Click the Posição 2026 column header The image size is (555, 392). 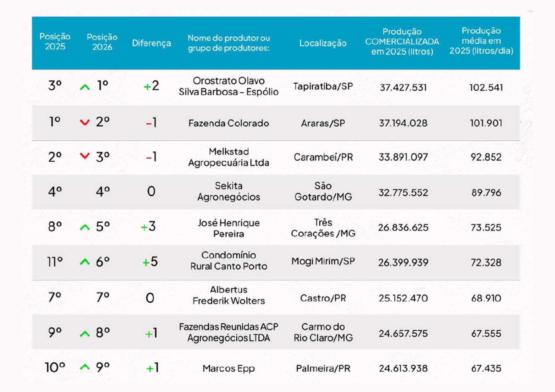[x=102, y=42]
